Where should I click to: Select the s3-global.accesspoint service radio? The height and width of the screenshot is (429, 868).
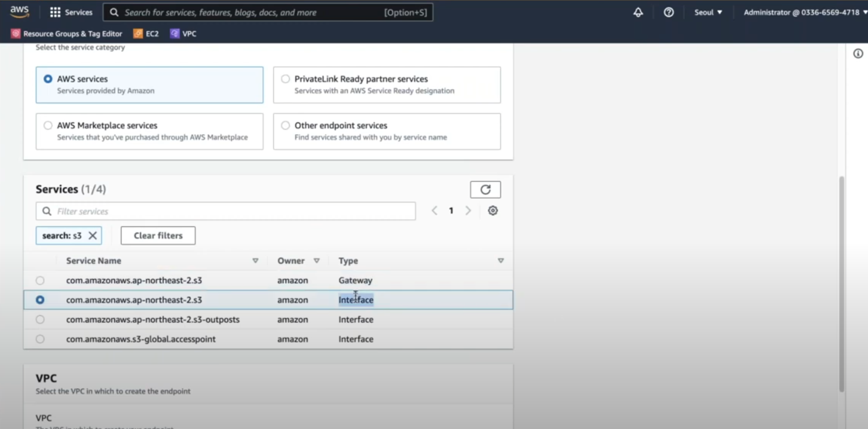40,339
